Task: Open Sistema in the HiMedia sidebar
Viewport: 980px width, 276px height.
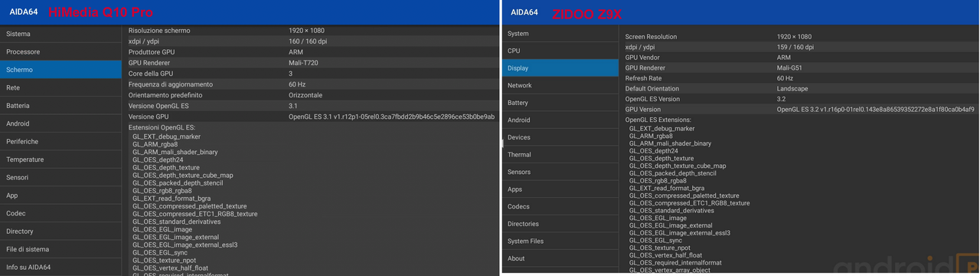Action: pyautogui.click(x=60, y=34)
